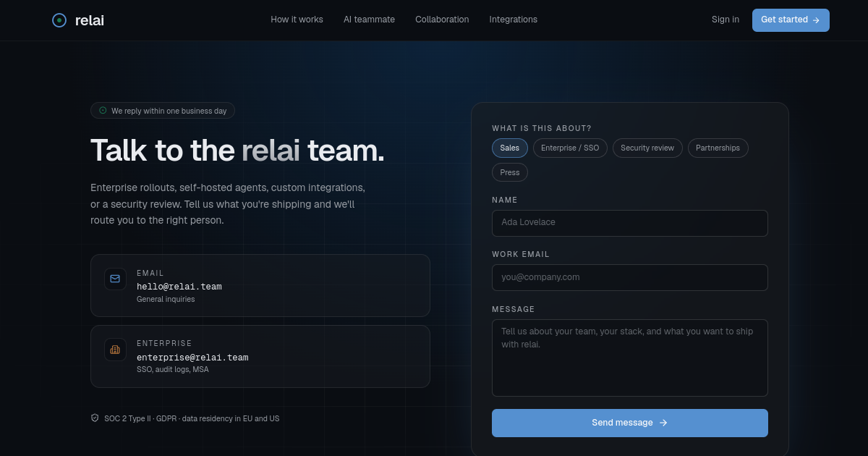The image size is (868, 456).
Task: Open the AI teammate nav item
Action: click(x=369, y=20)
